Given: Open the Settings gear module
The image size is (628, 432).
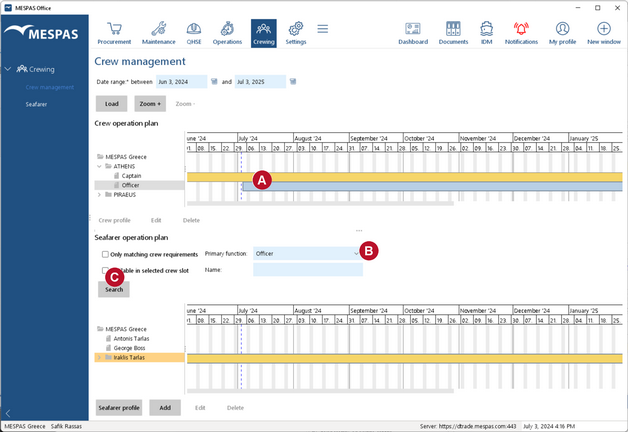Looking at the screenshot, I should tap(296, 33).
